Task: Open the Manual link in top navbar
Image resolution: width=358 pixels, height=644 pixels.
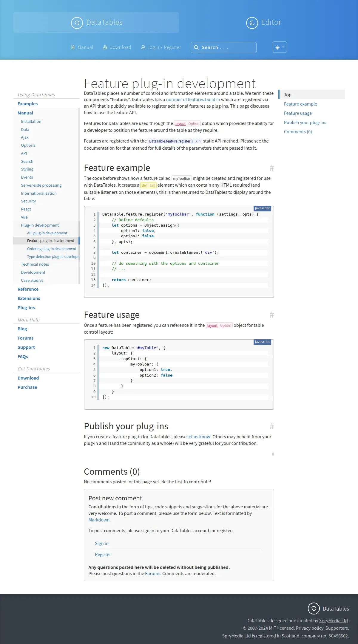Action: click(82, 47)
